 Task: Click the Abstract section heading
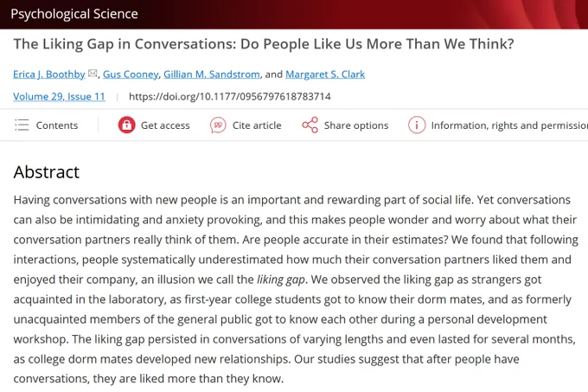[x=47, y=172]
